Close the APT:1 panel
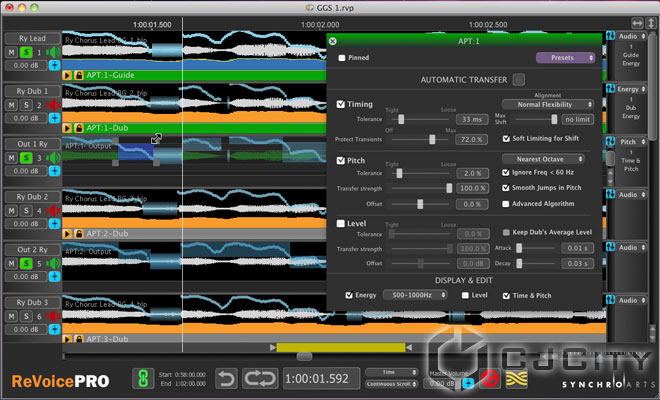The height and width of the screenshot is (400, 660). 333,41
